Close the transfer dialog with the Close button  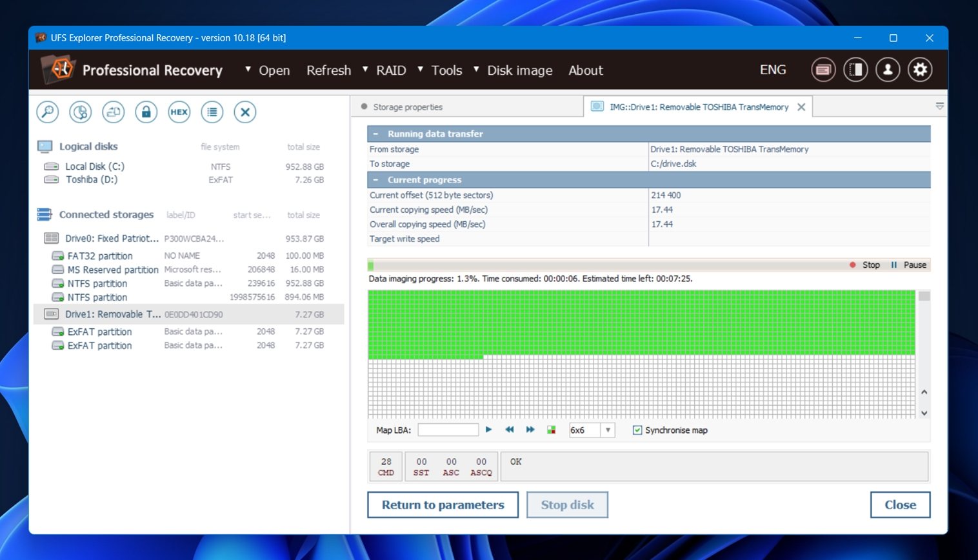pos(900,505)
